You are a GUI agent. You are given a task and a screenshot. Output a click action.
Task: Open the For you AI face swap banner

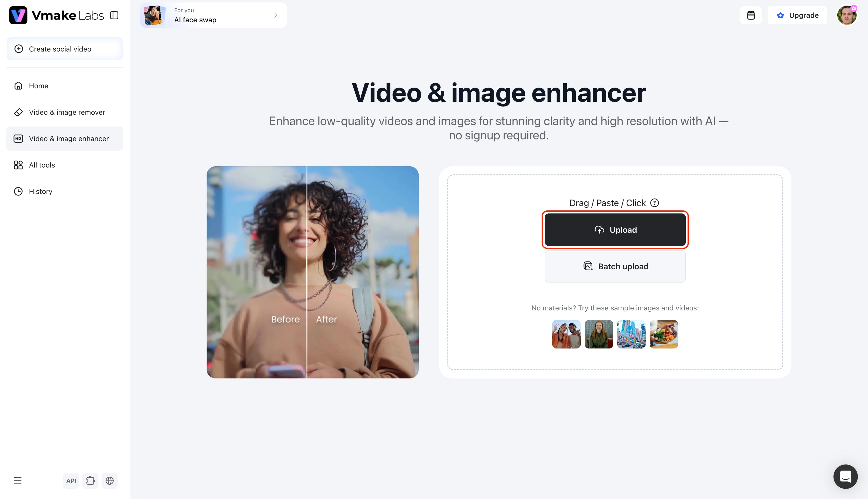213,15
